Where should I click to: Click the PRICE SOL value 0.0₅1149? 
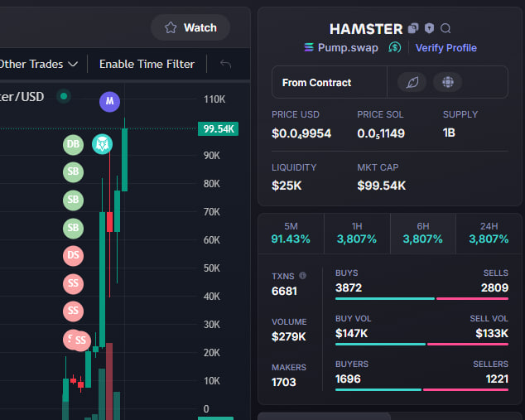tap(381, 133)
